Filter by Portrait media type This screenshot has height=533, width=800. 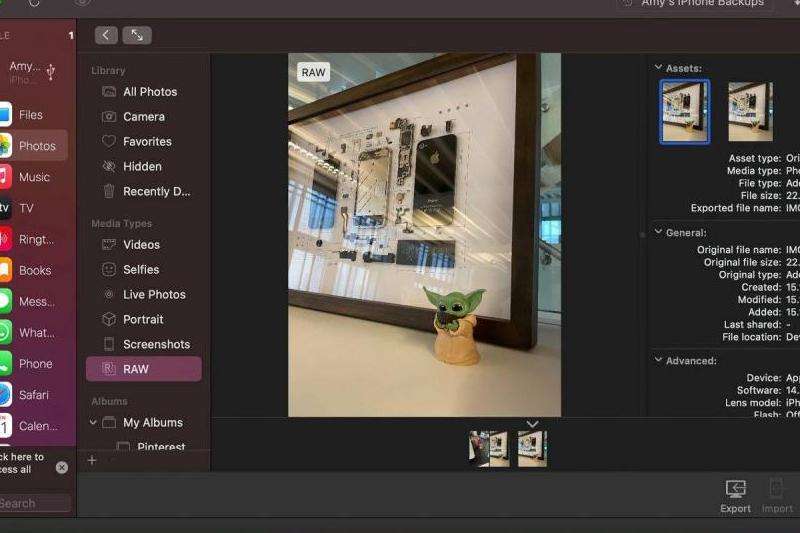[x=144, y=320]
